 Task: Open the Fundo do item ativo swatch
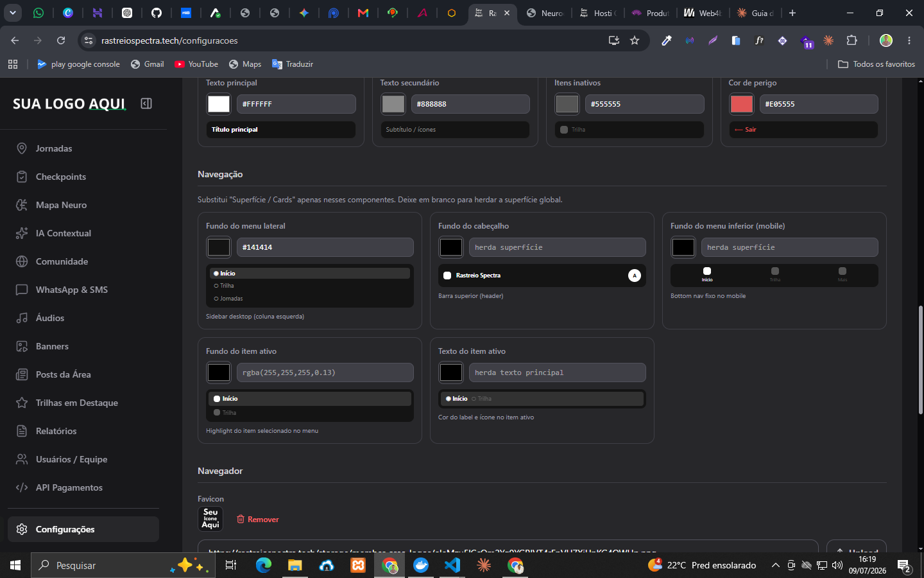pos(219,372)
